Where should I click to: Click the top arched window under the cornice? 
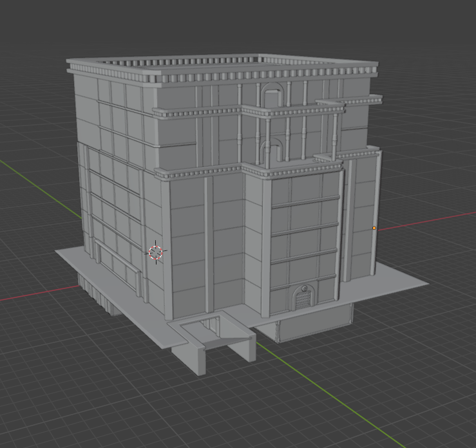point(272,95)
